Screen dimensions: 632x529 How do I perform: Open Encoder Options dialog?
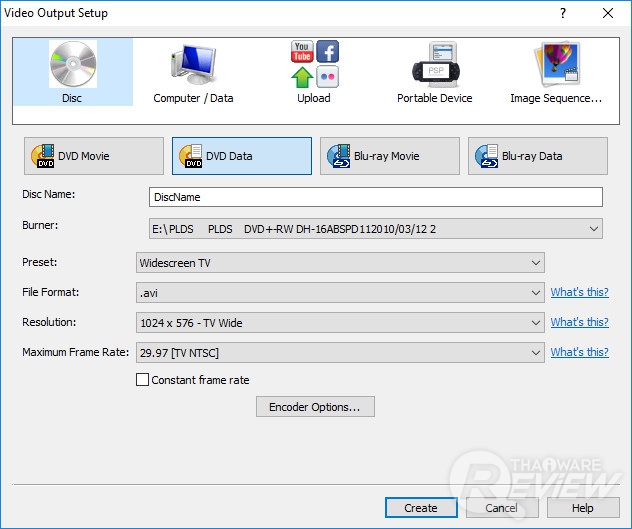[315, 407]
